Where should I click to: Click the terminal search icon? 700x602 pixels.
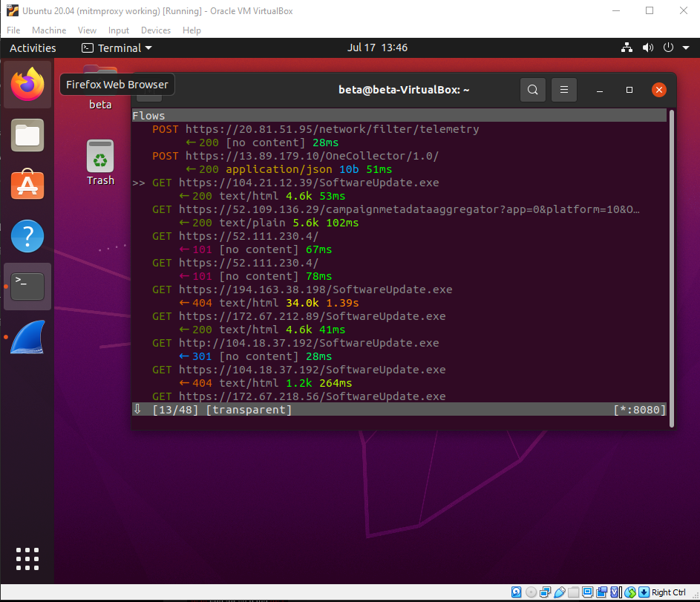coord(532,90)
